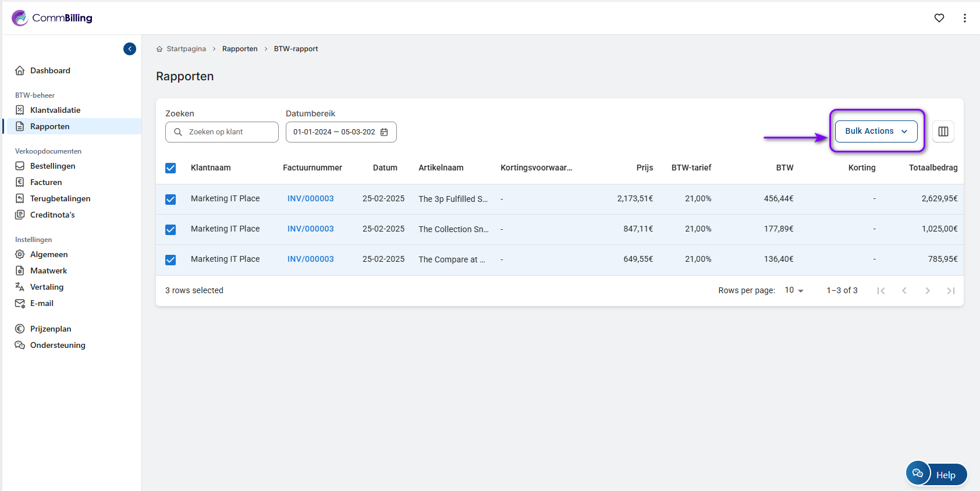This screenshot has width=980, height=491.
Task: Open Klantvalidatie from the sidebar
Action: coord(55,110)
